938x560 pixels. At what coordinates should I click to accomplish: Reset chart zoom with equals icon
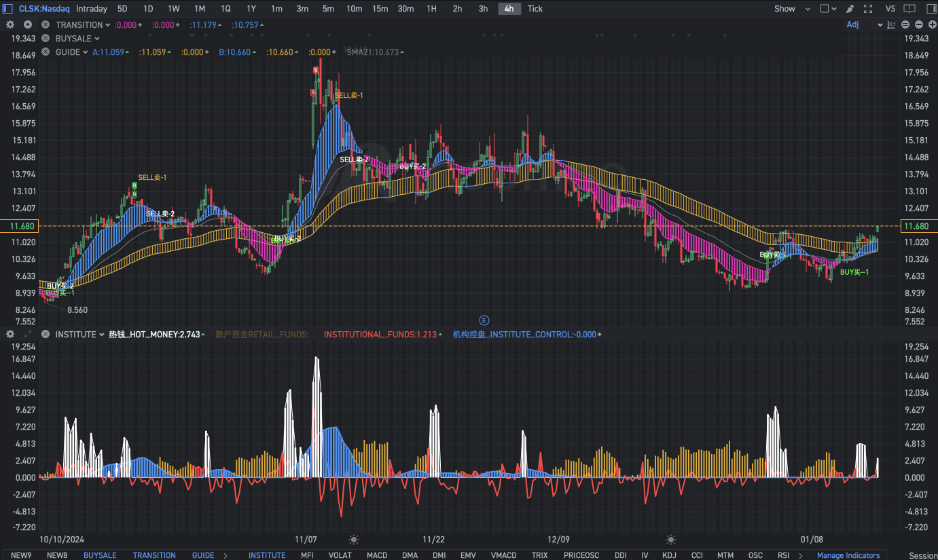tap(905, 24)
